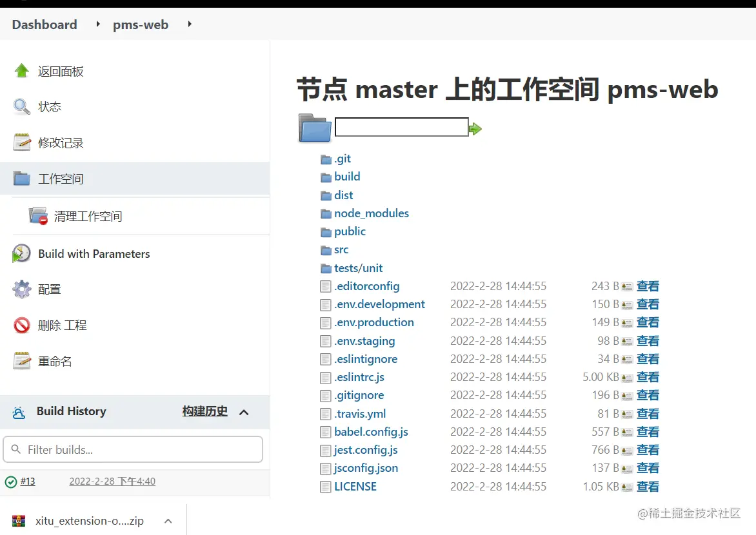Screen dimensions: 756x535
Task: Click the view icon in the .travis.yml row
Action: tap(627, 414)
